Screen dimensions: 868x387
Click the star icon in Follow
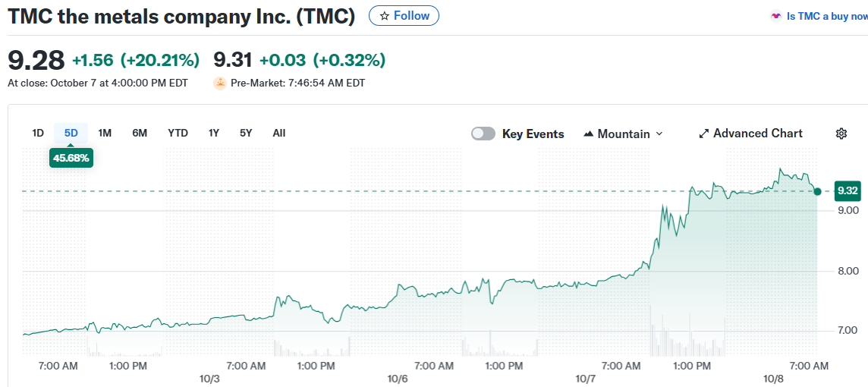coord(385,16)
